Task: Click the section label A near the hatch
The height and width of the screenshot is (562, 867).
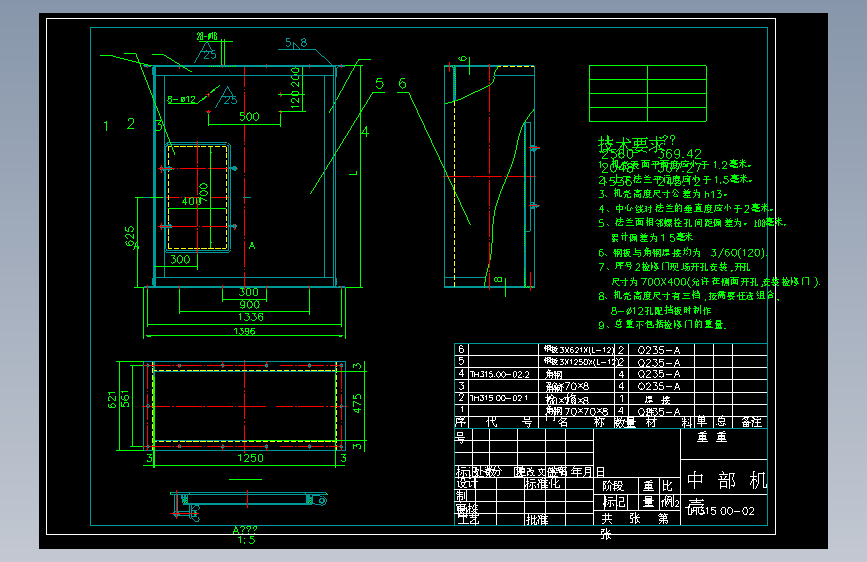Action: click(x=252, y=246)
